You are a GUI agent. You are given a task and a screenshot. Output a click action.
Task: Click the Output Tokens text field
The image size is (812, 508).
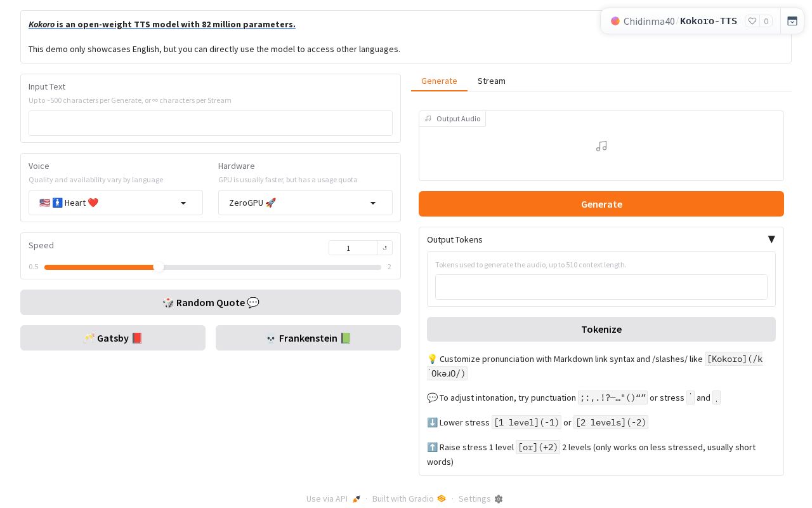[601, 287]
